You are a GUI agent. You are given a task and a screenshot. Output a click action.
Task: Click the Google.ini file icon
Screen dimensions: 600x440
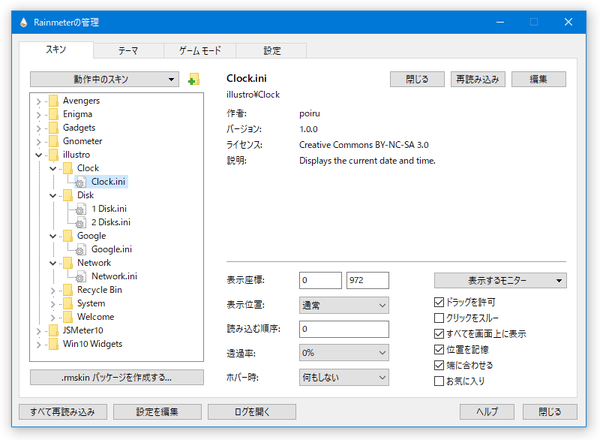pos(81,249)
